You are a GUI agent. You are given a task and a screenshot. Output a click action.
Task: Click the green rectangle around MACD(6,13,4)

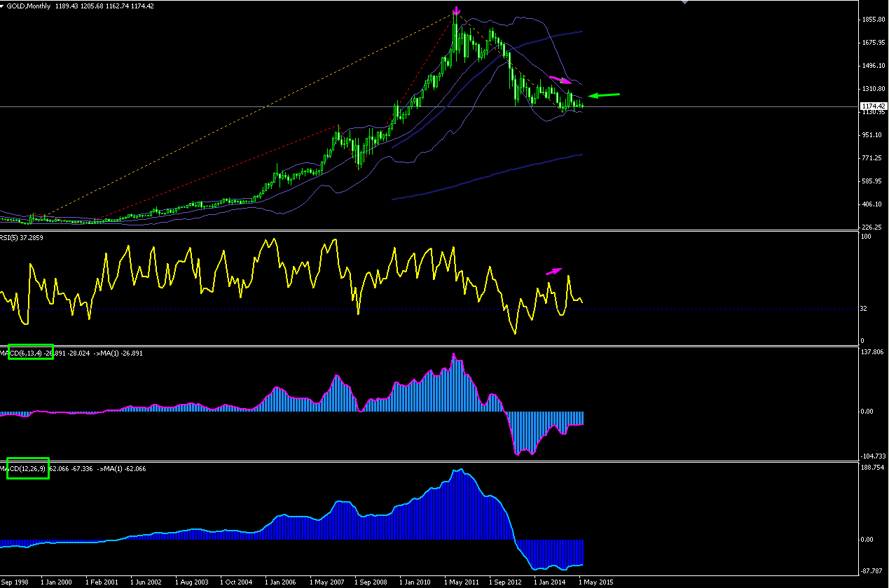(x=30, y=353)
